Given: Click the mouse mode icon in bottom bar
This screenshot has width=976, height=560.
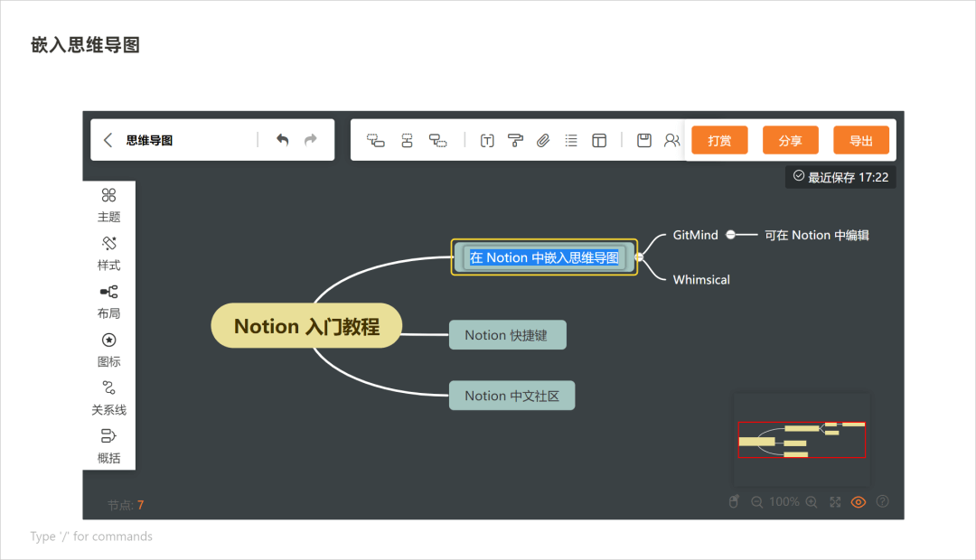Looking at the screenshot, I should [x=734, y=501].
